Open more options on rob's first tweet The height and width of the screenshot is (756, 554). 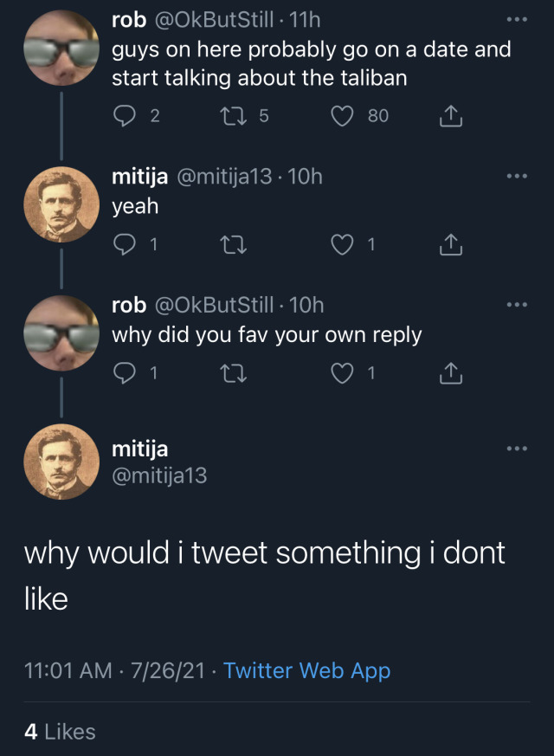click(516, 18)
